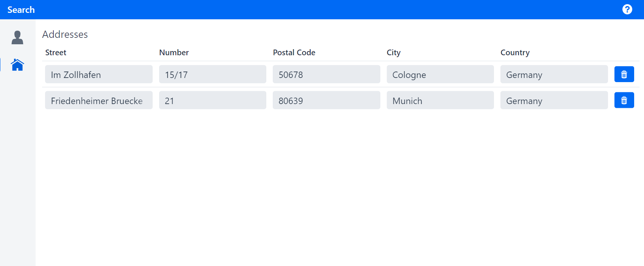The width and height of the screenshot is (644, 266).
Task: Click the Postal Code column header
Action: click(x=294, y=53)
